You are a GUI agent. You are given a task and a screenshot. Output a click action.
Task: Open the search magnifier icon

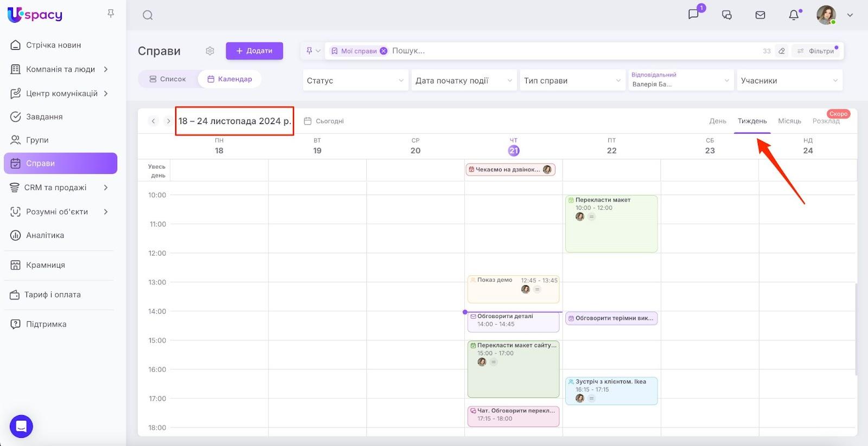point(148,15)
